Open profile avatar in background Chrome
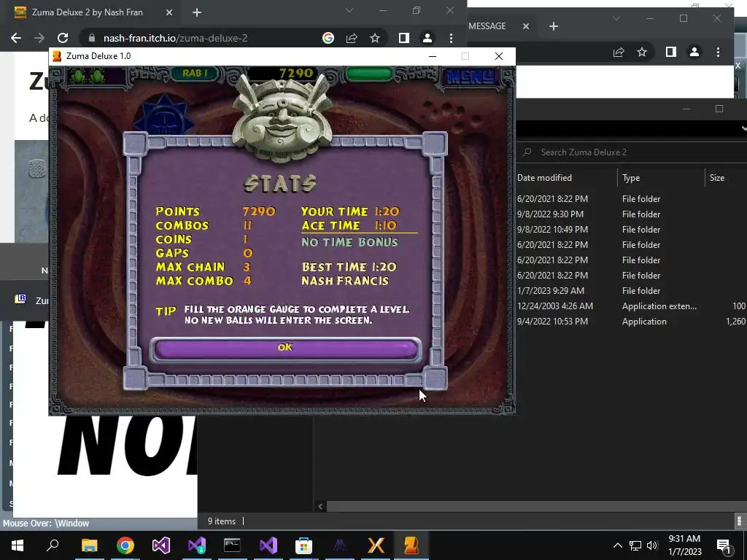 [694, 52]
